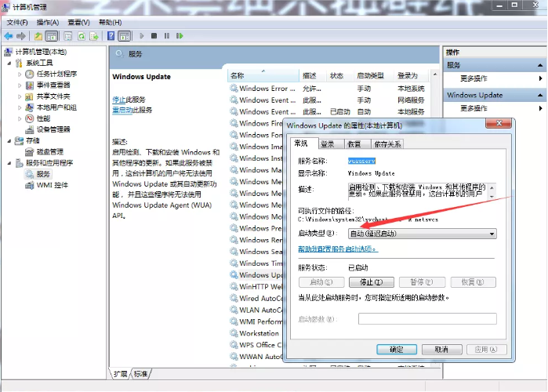Expand the 任务计划程序 node arrow

pos(20,74)
